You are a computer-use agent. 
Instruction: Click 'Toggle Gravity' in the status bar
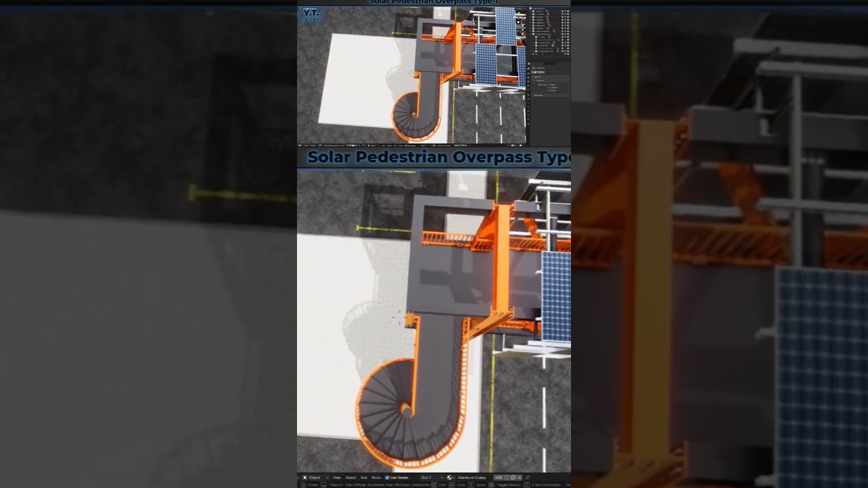(508, 485)
